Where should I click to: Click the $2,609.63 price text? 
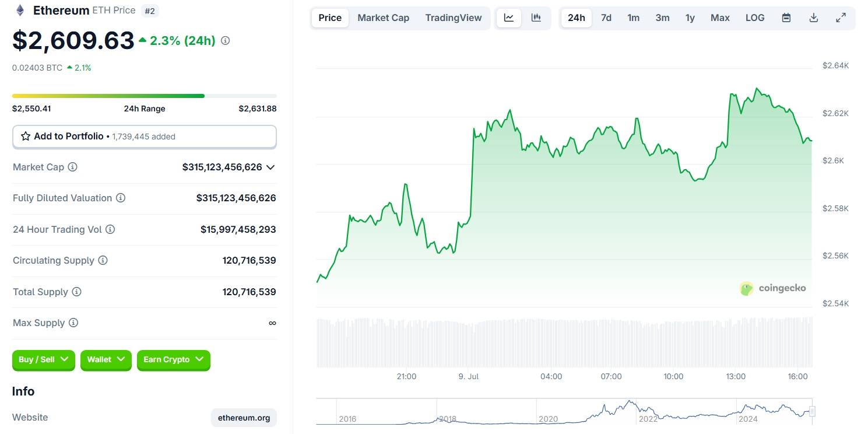pos(73,41)
